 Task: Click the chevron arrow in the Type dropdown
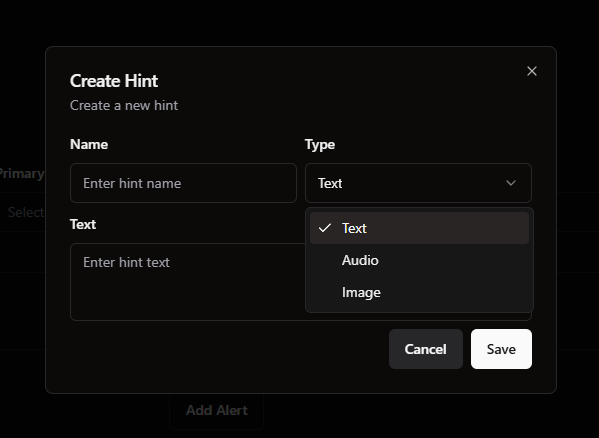pyautogui.click(x=511, y=183)
